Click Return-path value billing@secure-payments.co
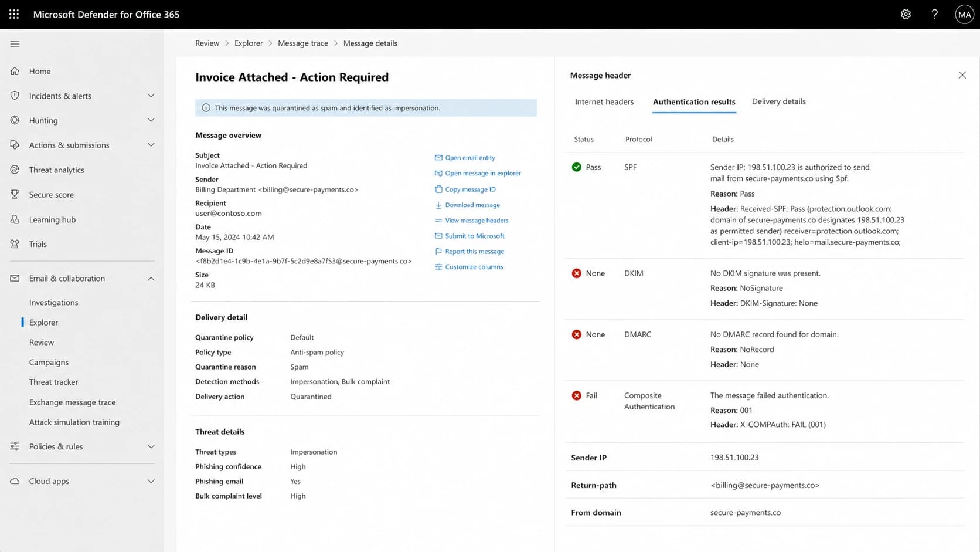This screenshot has width=980, height=552. (x=765, y=485)
